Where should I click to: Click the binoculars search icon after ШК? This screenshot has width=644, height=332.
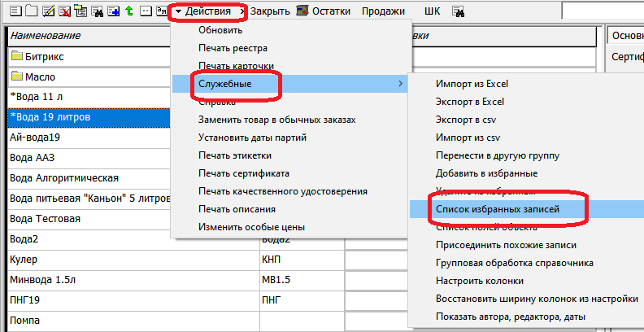point(459,11)
